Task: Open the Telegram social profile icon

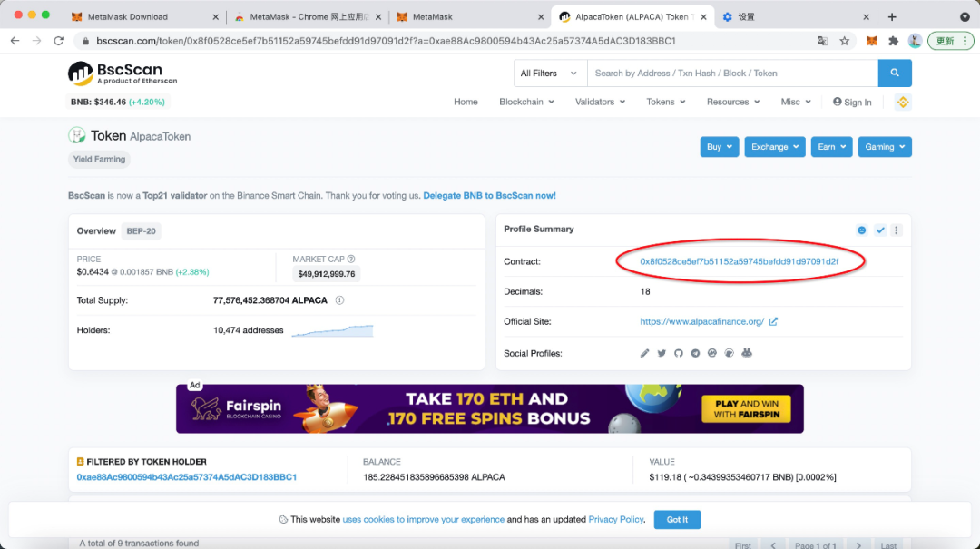Action: click(695, 353)
